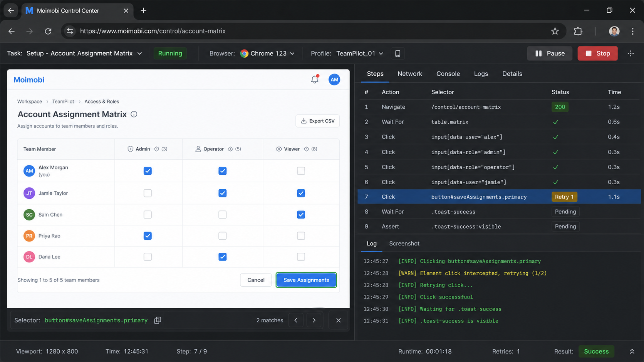Select step 1 Navigate row
The height and width of the screenshot is (362, 644).
(499, 107)
